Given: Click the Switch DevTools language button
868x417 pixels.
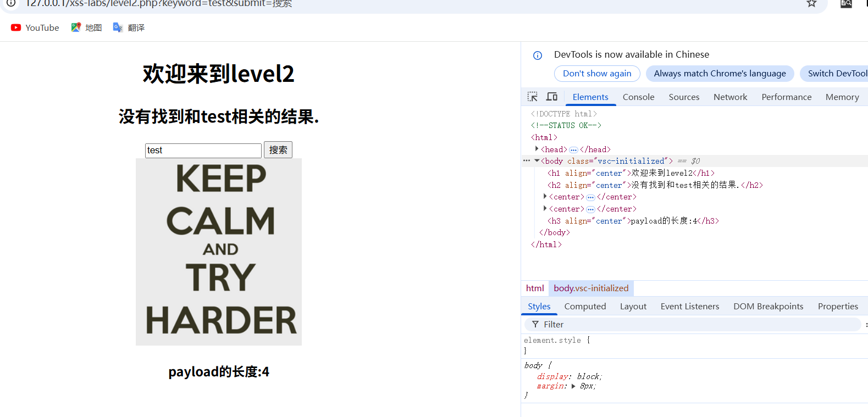Looking at the screenshot, I should coord(834,74).
